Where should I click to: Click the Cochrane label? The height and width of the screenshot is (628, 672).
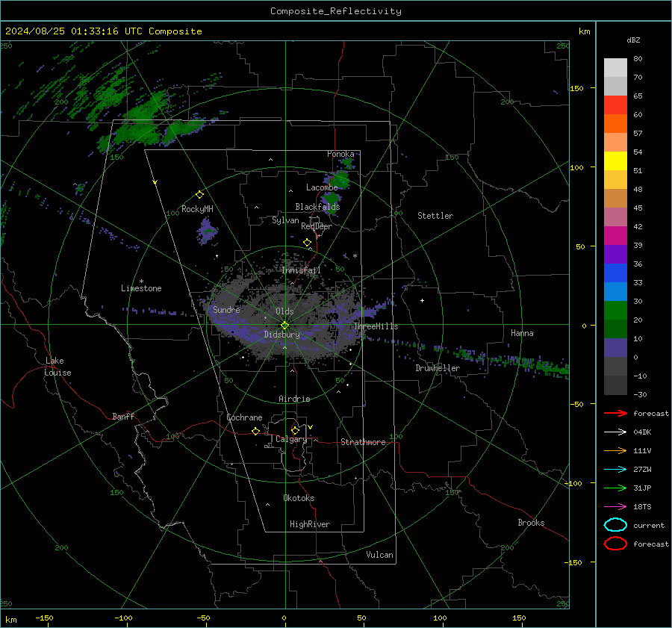(244, 417)
